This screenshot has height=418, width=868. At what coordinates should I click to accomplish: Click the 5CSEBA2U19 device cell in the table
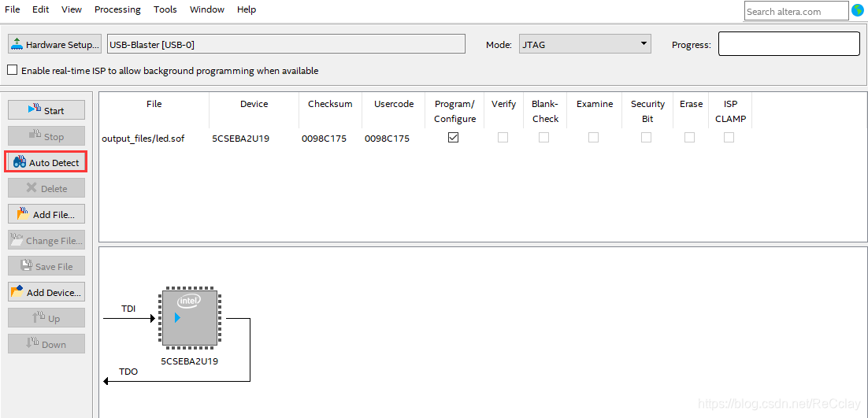point(241,139)
